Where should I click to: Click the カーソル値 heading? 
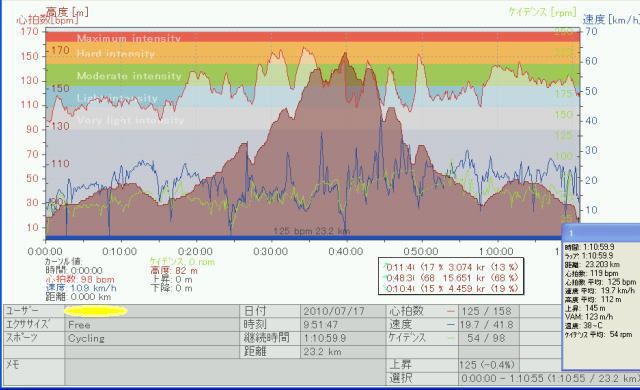coord(63,261)
